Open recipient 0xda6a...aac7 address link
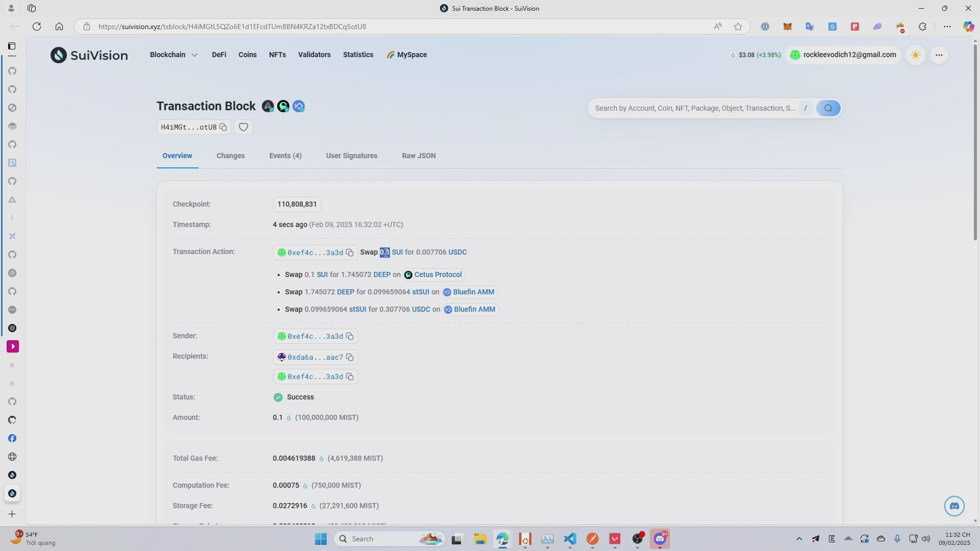980x551 pixels. (x=315, y=357)
